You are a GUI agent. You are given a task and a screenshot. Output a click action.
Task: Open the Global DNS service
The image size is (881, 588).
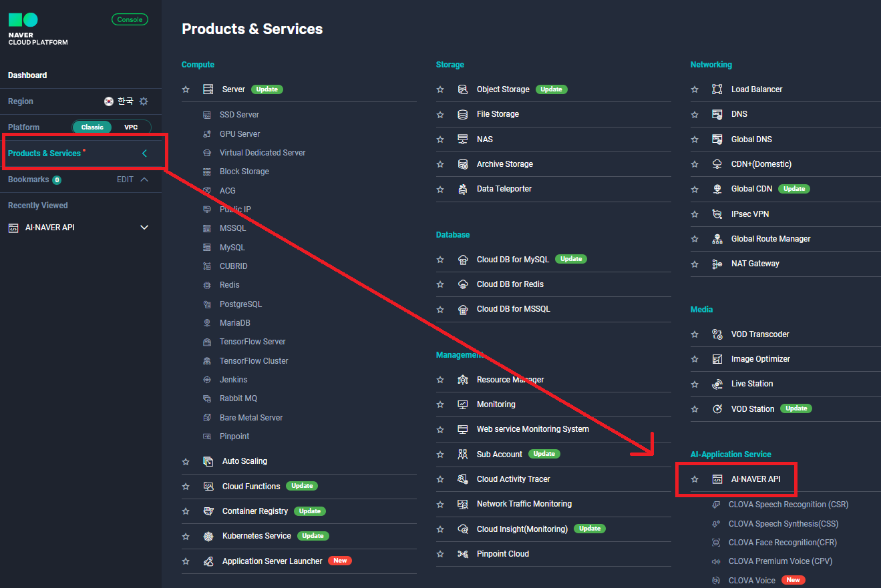pos(751,139)
